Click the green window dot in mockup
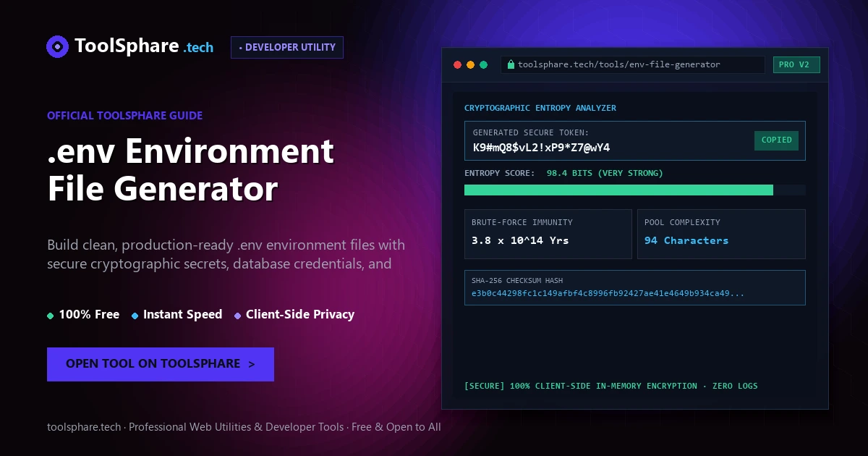Screen dimensions: 868x456 pos(483,64)
